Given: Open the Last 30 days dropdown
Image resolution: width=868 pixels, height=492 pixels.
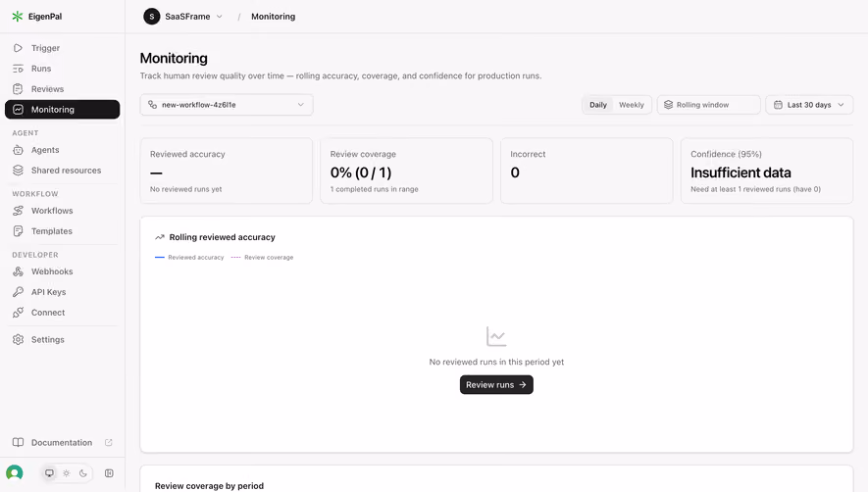Looking at the screenshot, I should tap(809, 105).
